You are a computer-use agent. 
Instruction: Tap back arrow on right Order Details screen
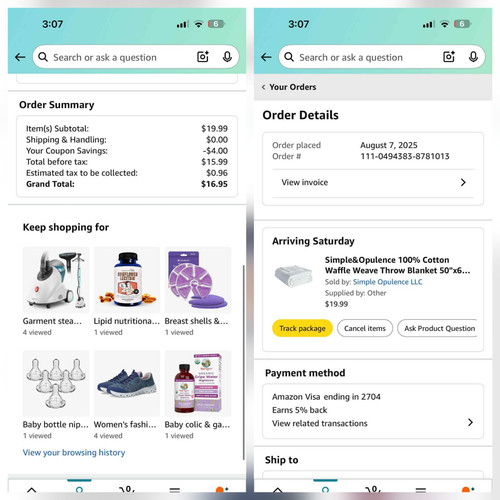(266, 57)
